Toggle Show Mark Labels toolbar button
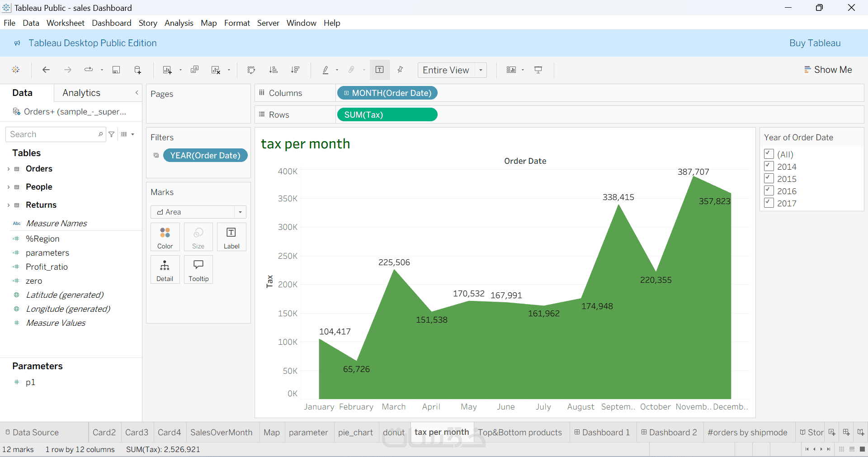This screenshot has width=868, height=457. [x=380, y=70]
